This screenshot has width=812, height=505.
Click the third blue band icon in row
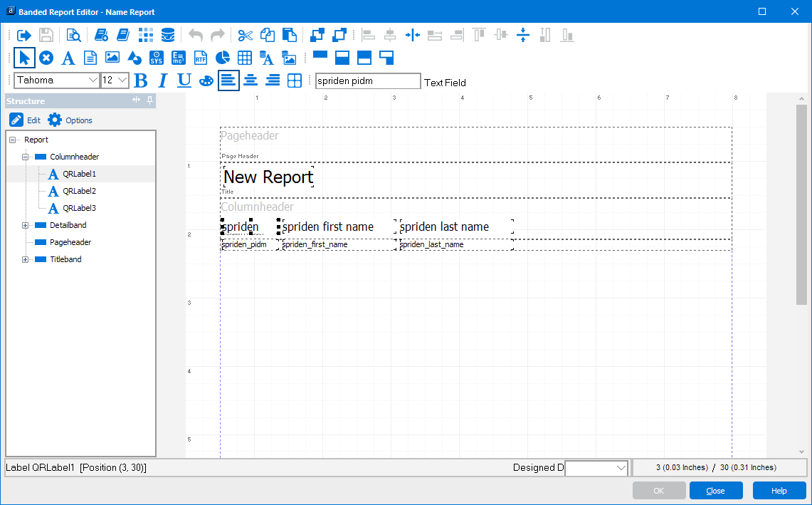[364, 58]
